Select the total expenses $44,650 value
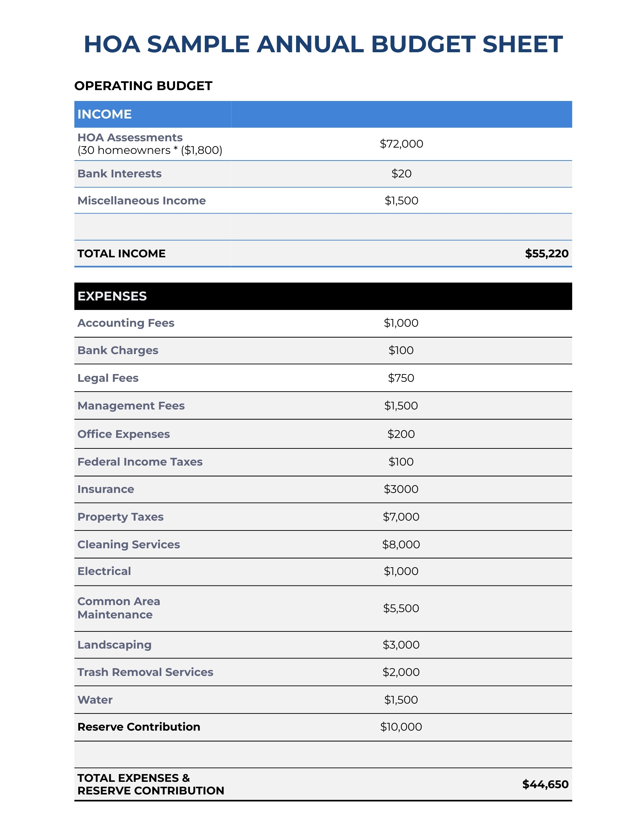This screenshot has height=833, width=644. click(545, 784)
